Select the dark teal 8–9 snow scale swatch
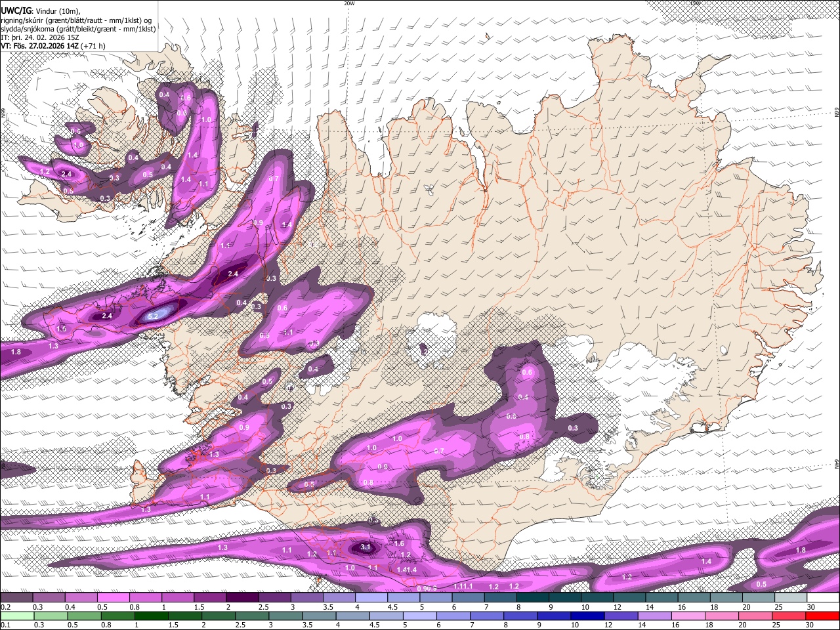Screen dimensions: 840x630 coord(532,597)
